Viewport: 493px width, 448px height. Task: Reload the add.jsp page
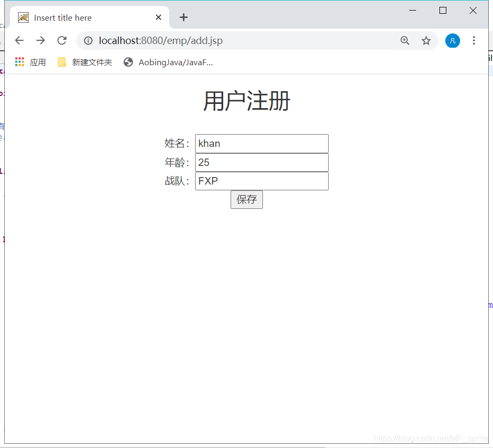tap(62, 40)
